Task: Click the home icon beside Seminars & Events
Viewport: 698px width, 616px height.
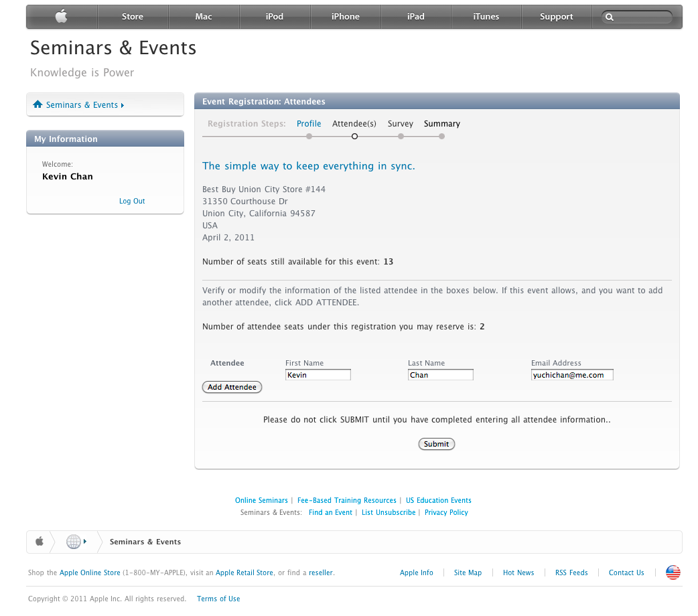Action: pos(38,104)
